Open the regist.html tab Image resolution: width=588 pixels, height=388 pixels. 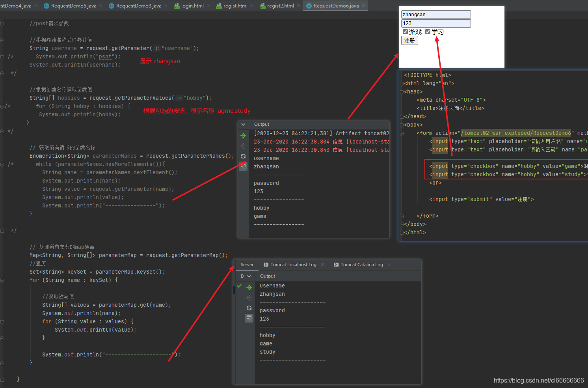tap(235, 6)
